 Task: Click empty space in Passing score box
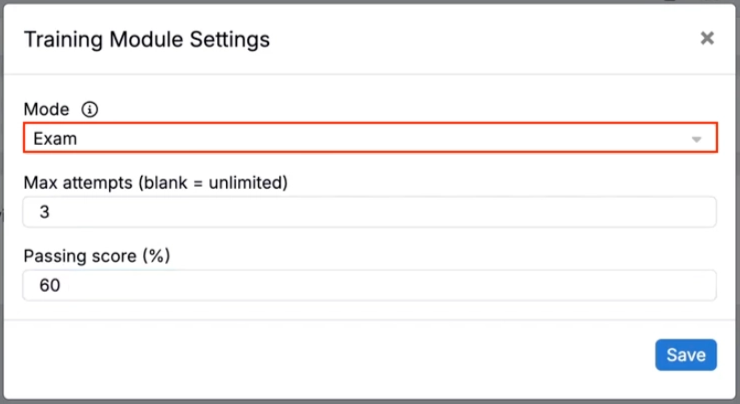[x=378, y=285]
